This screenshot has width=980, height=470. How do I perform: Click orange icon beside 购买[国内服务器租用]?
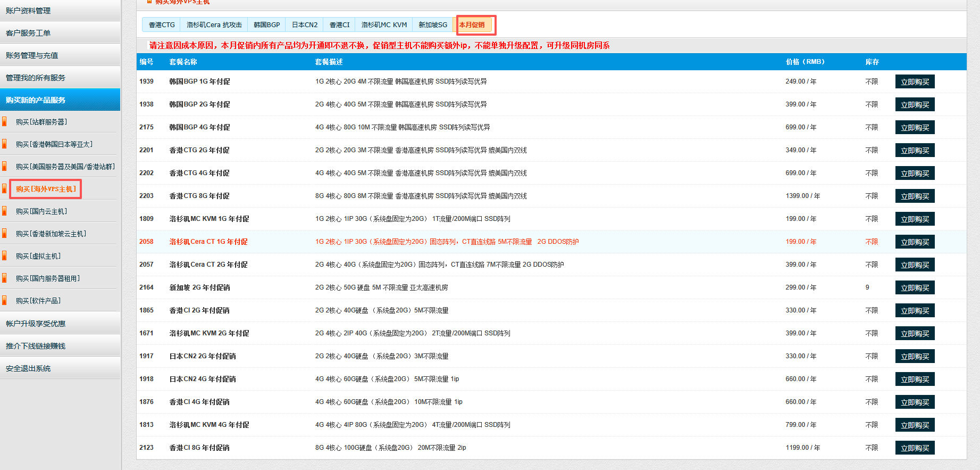[4, 278]
